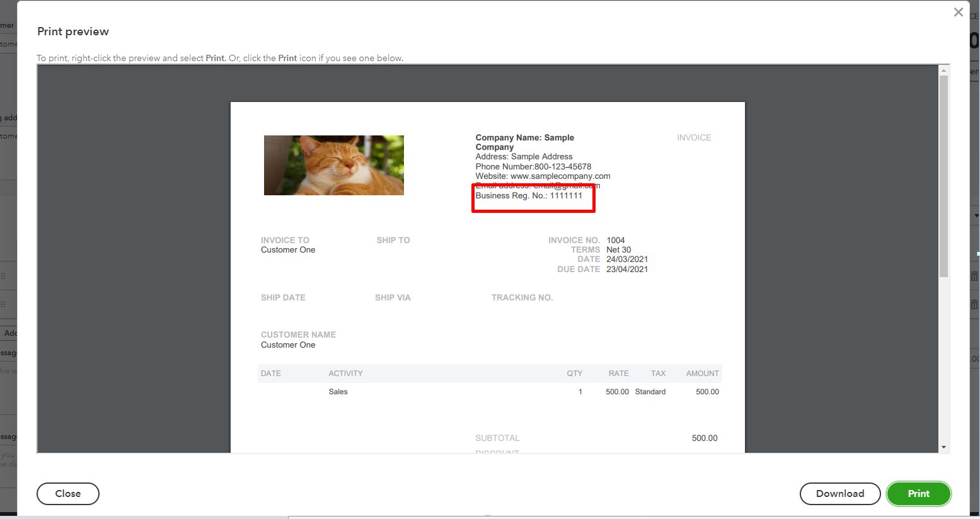The height and width of the screenshot is (519, 980).
Task: Click the Company Name: Sample Company heading
Action: [x=525, y=142]
